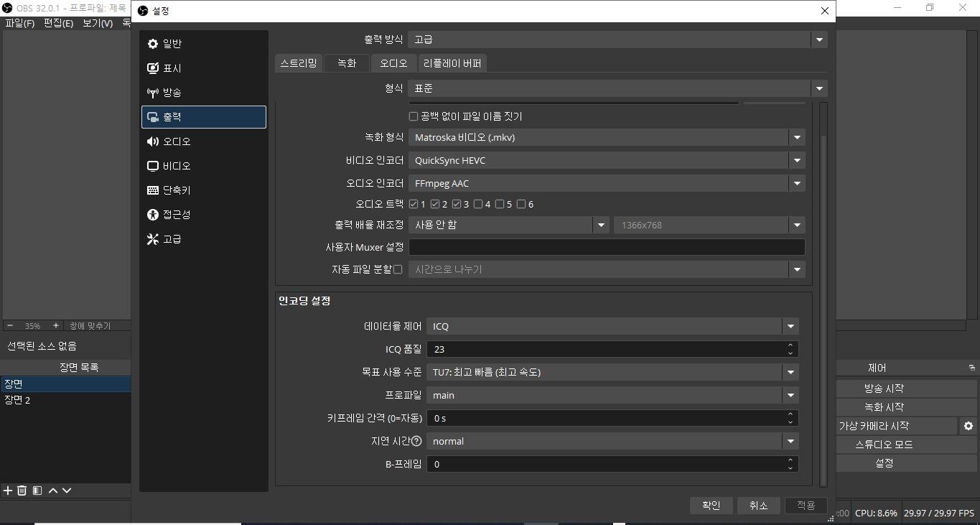Click the 취소 (Cancel) button

[758, 506]
